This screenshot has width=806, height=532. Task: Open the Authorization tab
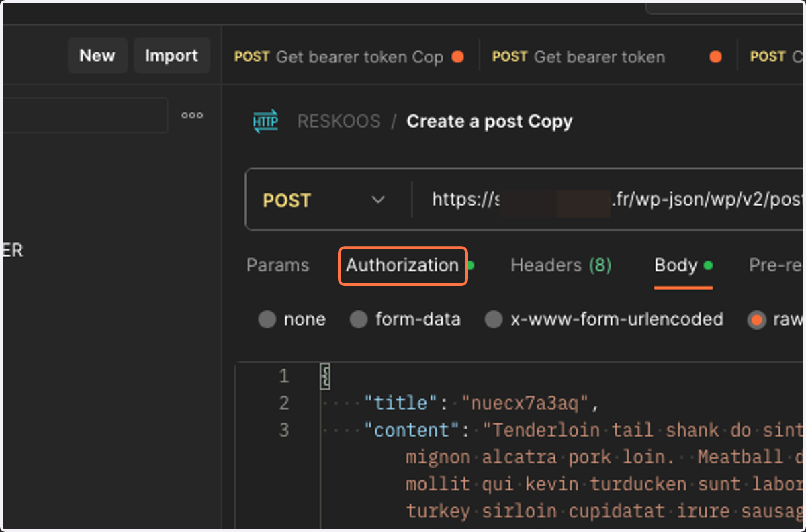(x=402, y=265)
